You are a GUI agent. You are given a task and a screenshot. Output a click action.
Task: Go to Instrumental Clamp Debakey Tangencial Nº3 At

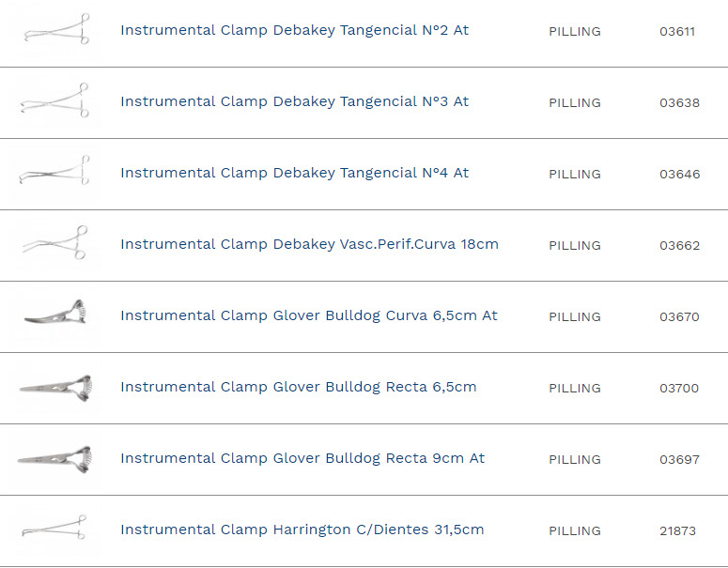(x=294, y=101)
